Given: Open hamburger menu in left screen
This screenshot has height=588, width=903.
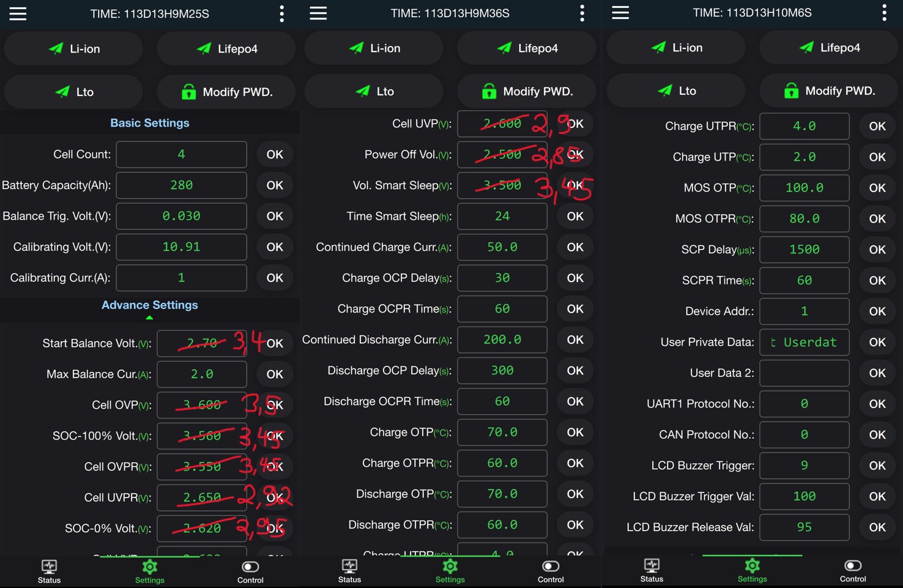Looking at the screenshot, I should coord(18,13).
